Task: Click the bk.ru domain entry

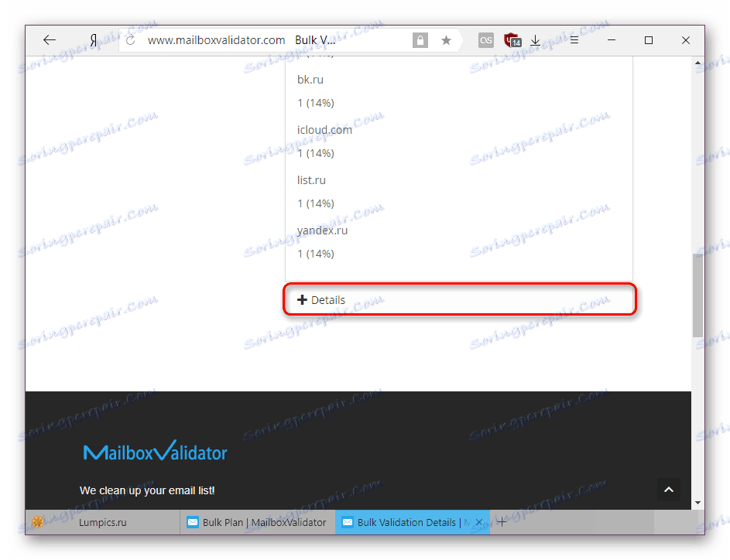Action: (310, 79)
